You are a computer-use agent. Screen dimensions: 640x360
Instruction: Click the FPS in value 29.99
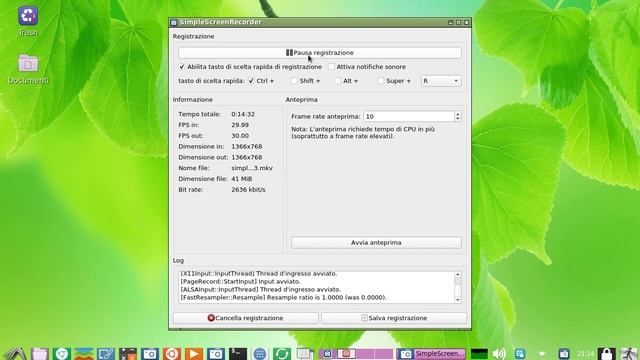pyautogui.click(x=240, y=125)
